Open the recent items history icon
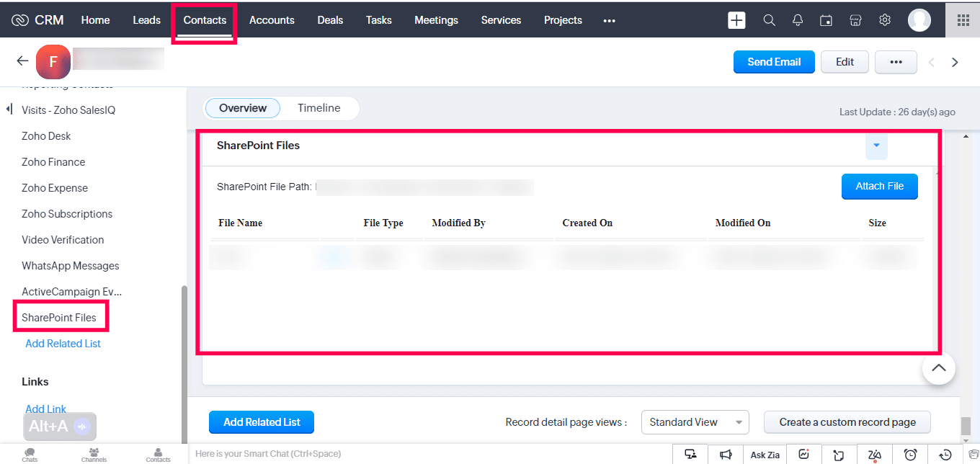The image size is (980, 464). [946, 455]
